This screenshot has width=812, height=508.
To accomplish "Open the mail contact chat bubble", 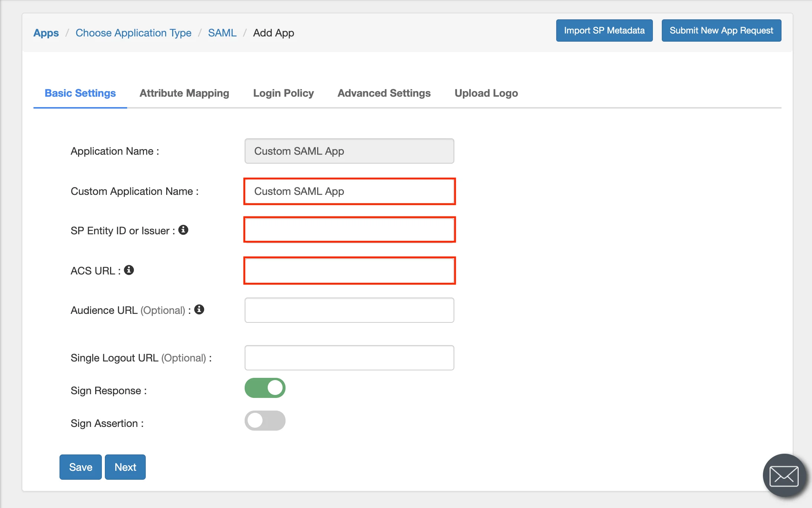I will [784, 476].
